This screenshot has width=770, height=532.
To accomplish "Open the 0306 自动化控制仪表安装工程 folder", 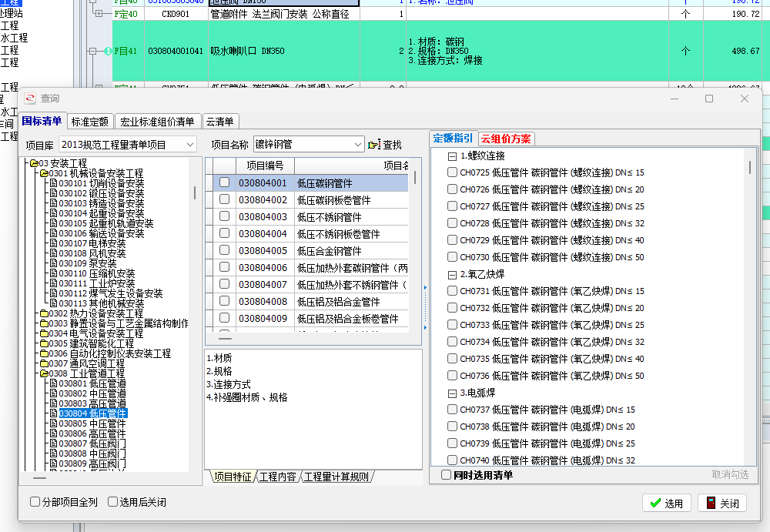I will point(44,353).
